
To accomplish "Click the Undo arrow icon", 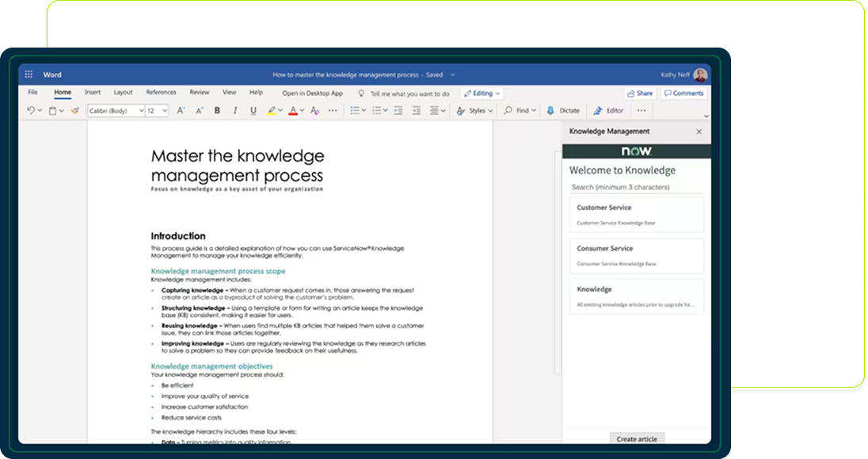I will tap(30, 111).
